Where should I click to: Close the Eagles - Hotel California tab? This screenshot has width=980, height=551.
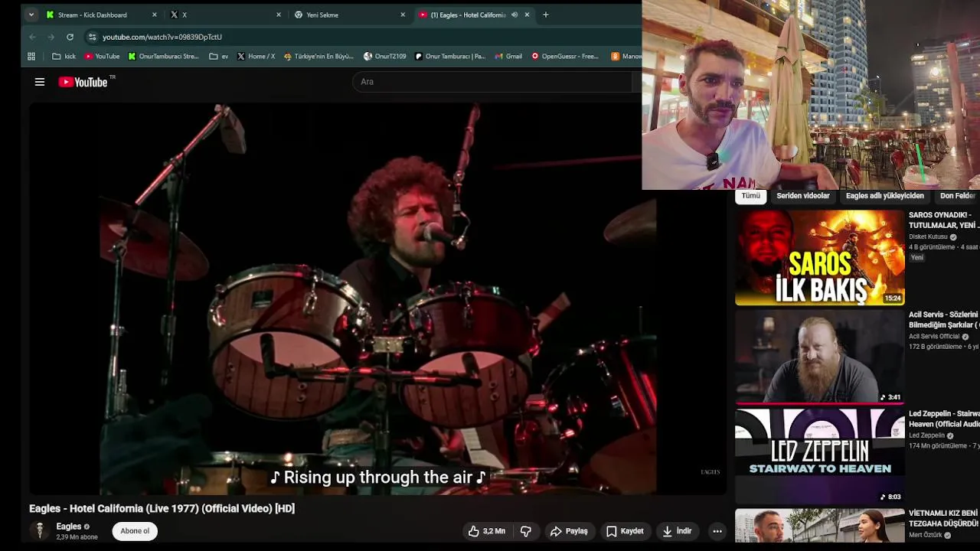coord(527,15)
